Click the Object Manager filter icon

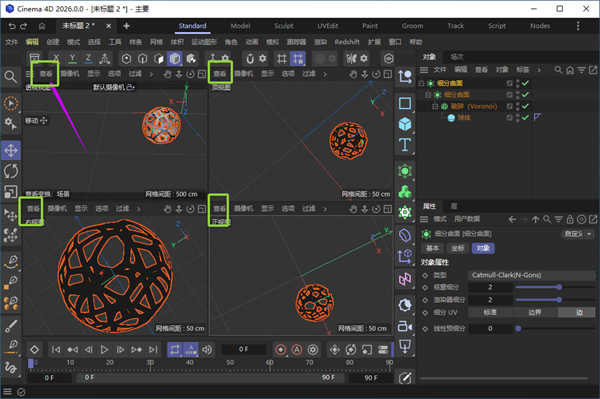[582, 70]
